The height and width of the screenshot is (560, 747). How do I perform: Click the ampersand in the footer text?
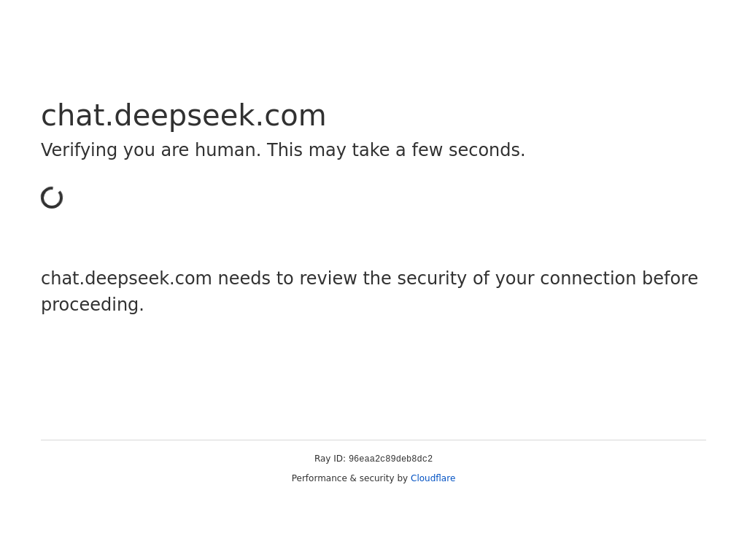pyautogui.click(x=353, y=478)
